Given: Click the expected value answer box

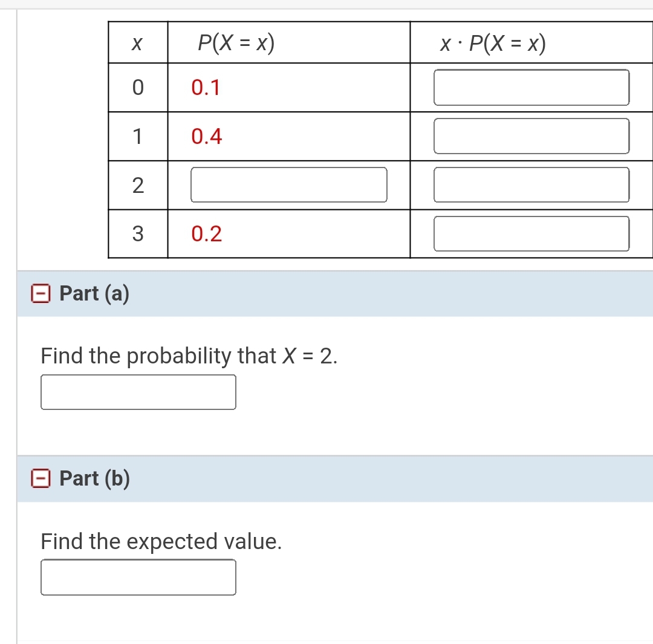Looking at the screenshot, I should [x=138, y=577].
